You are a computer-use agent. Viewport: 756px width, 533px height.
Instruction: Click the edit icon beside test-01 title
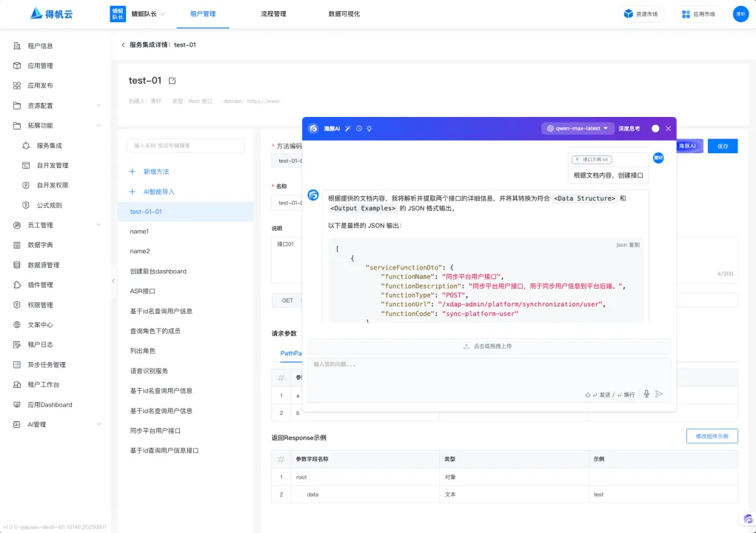172,81
